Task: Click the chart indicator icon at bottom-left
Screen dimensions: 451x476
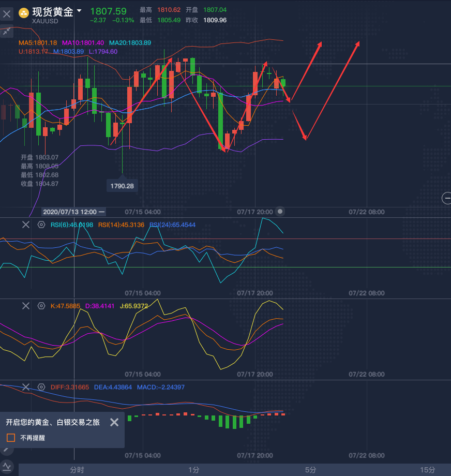Action: pos(7,467)
